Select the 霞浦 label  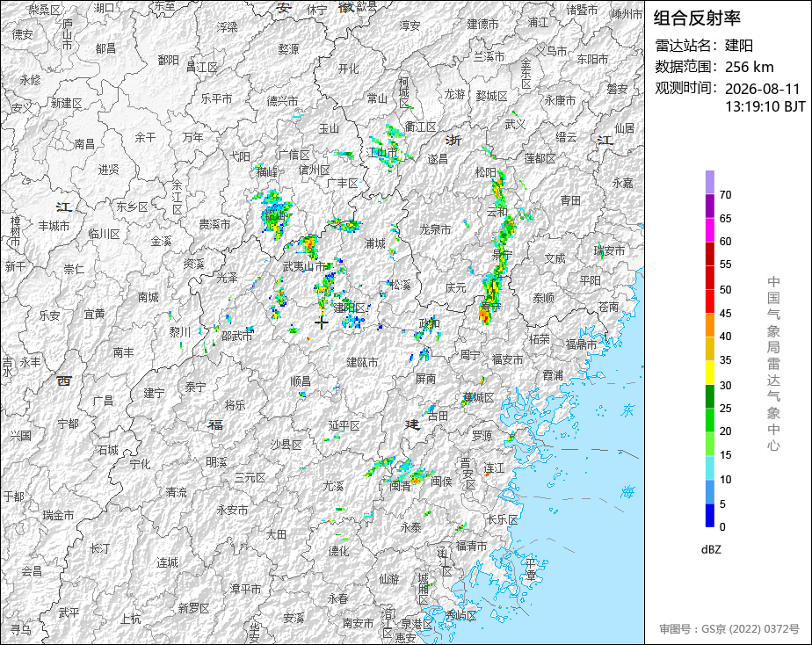point(553,375)
